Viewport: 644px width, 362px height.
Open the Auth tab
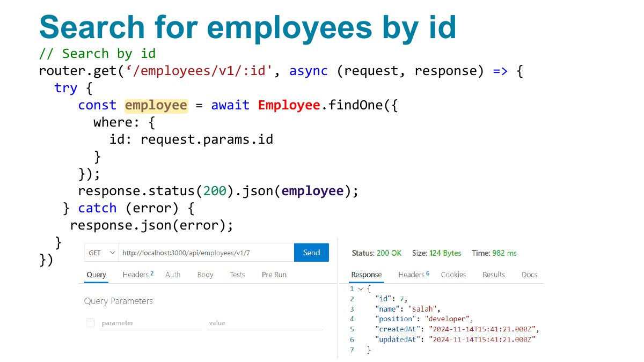tap(173, 275)
